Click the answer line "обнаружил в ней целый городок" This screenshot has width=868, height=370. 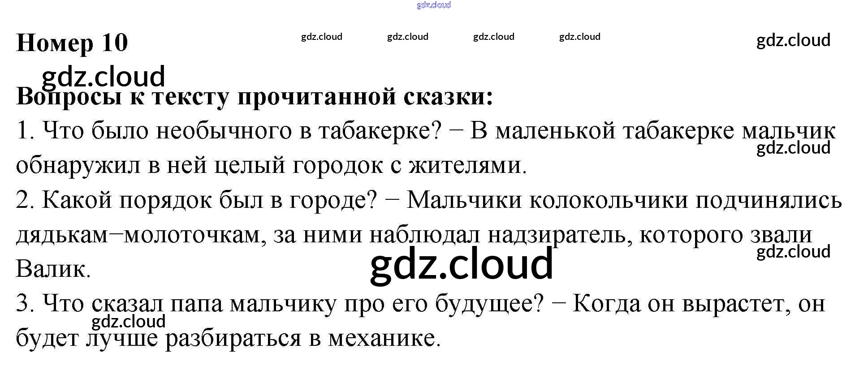coord(202,165)
